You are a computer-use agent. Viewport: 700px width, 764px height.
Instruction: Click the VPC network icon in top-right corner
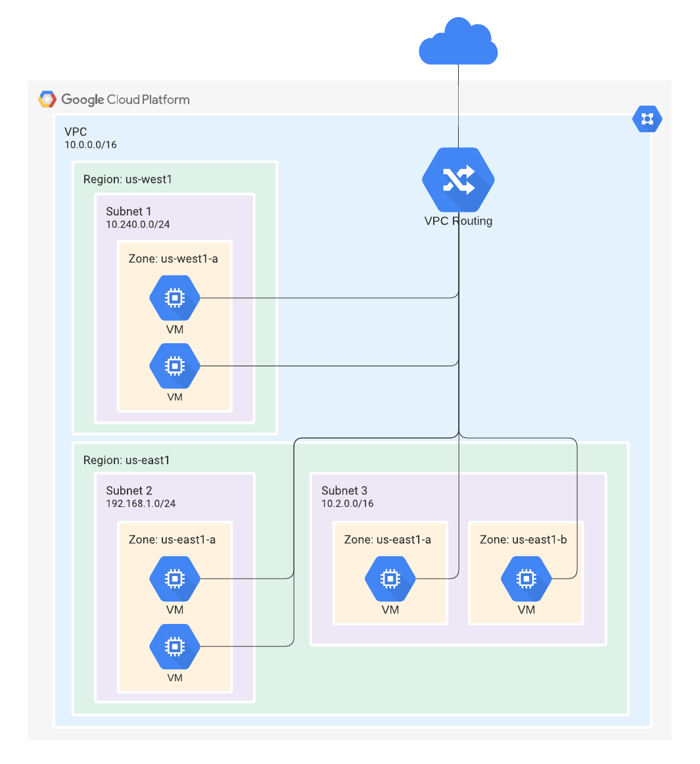point(647,119)
